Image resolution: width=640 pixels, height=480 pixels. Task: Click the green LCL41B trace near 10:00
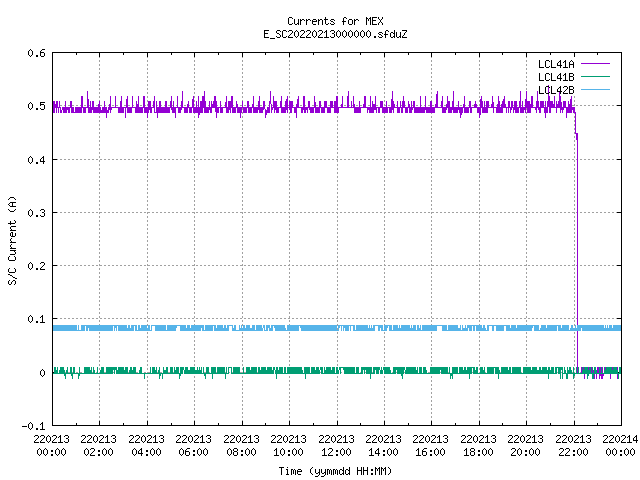[x=289, y=370]
